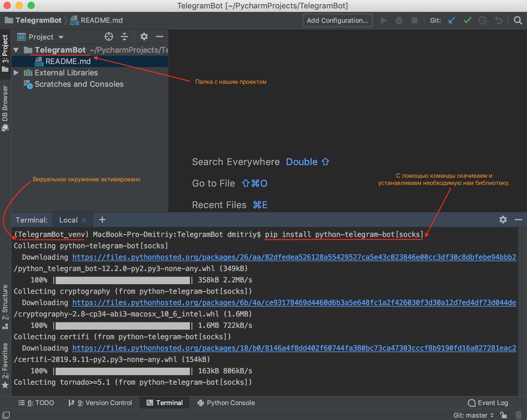Viewport: 527px width, 420px height.
Task: Hide the Project panel with minus icon
Action: coord(160,37)
